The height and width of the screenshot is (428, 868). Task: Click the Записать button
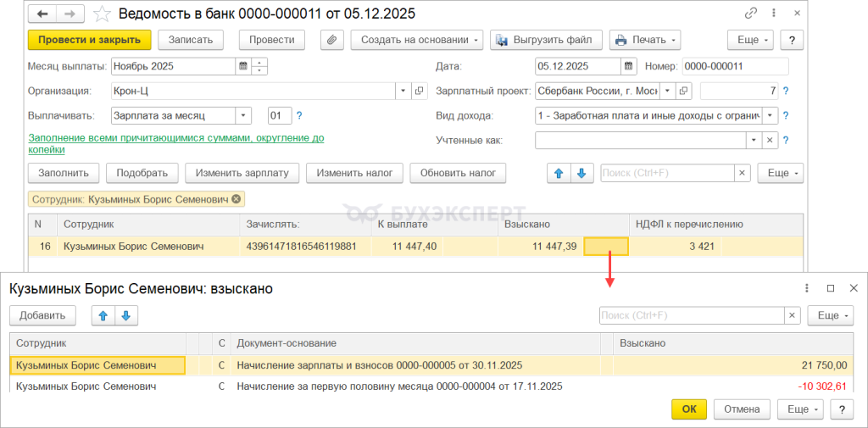click(x=191, y=40)
